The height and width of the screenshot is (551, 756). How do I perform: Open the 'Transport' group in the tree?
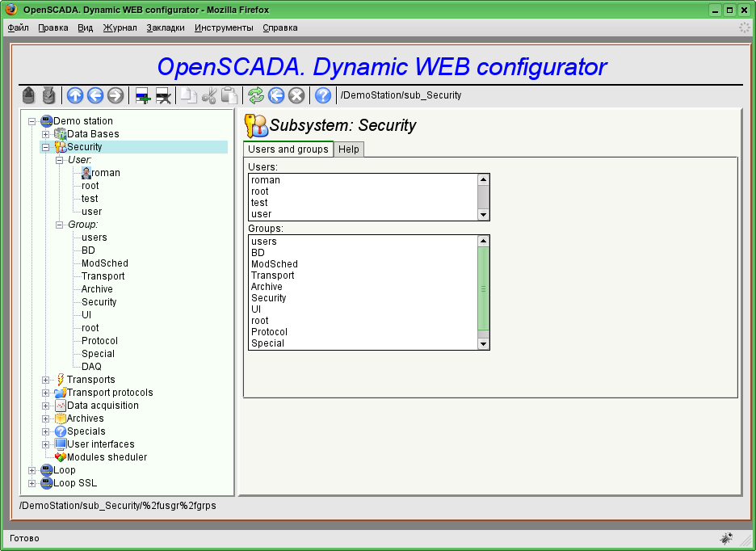(x=103, y=276)
